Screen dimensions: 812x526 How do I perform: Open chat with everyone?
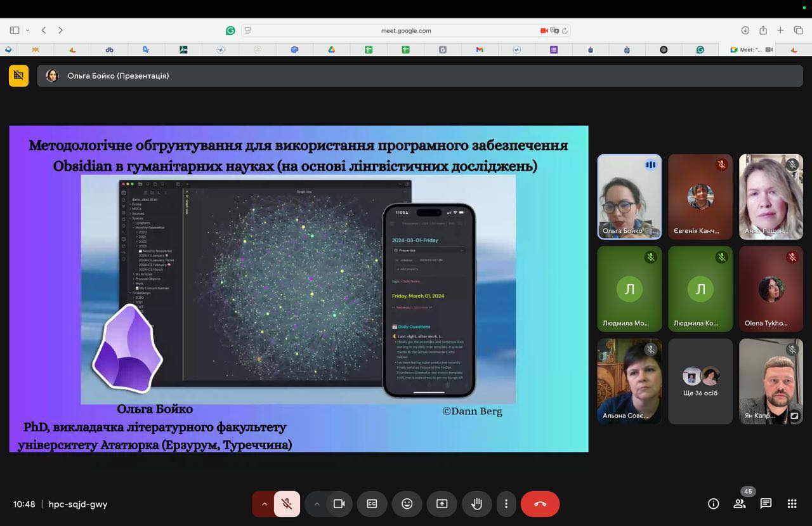[766, 504]
